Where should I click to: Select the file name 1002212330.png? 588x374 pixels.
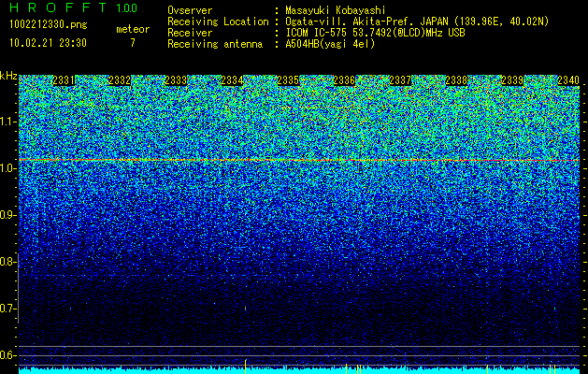[49, 25]
